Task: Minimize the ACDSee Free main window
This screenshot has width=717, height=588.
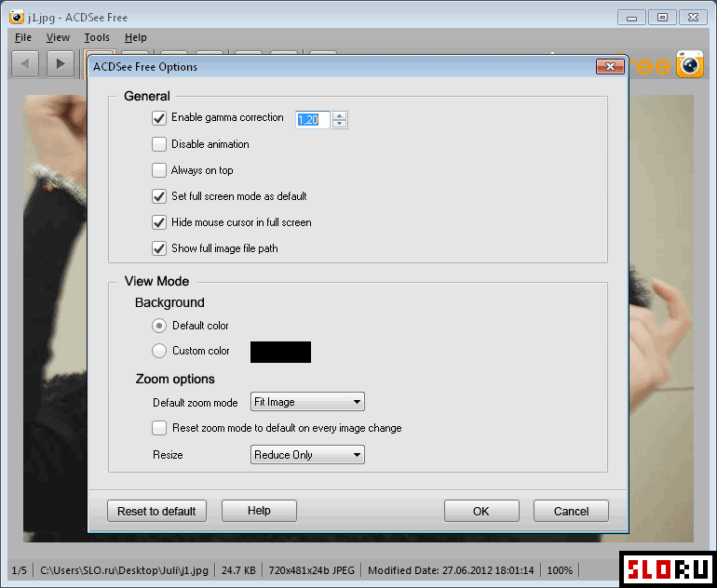Action: tap(632, 18)
